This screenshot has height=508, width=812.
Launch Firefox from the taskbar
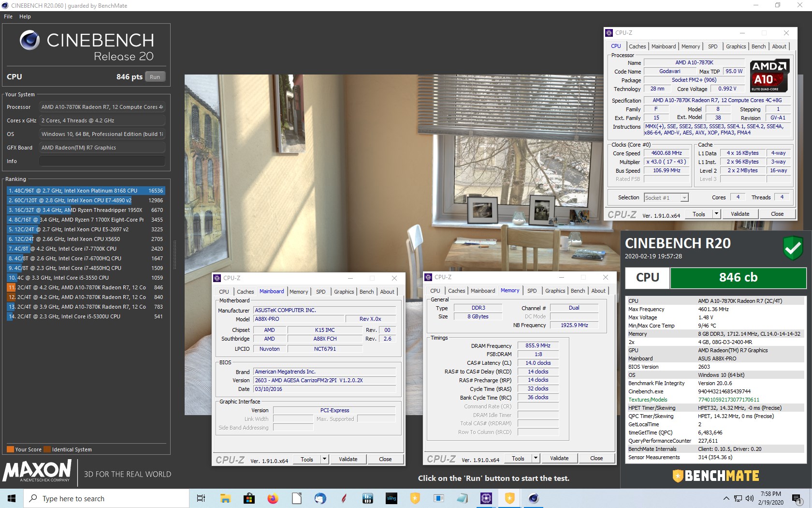click(x=273, y=498)
